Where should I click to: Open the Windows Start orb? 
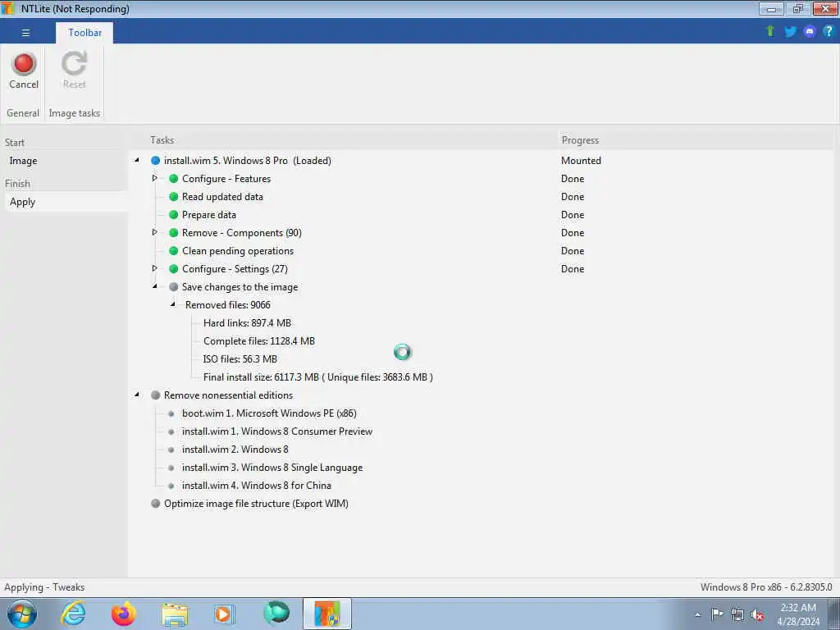click(22, 614)
